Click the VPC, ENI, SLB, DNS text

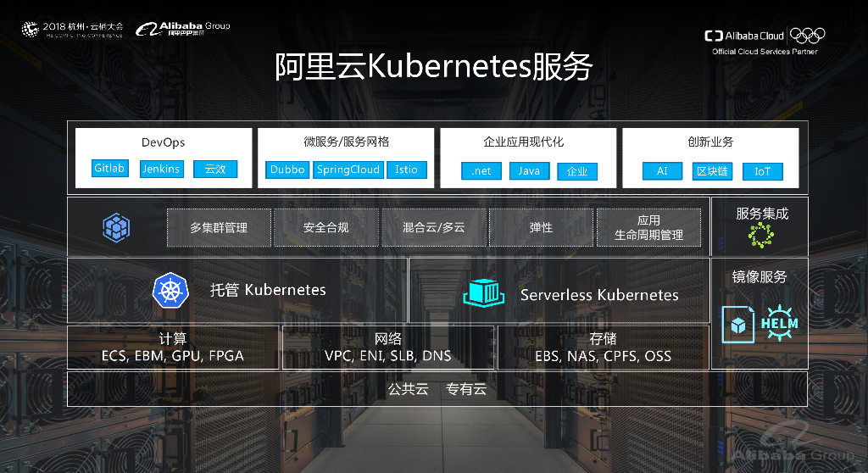pos(388,355)
